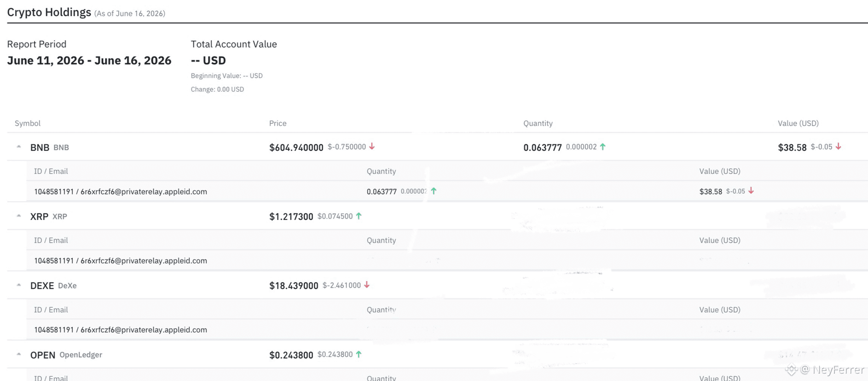Click the "Symbol" column header
868x381 pixels.
28,123
